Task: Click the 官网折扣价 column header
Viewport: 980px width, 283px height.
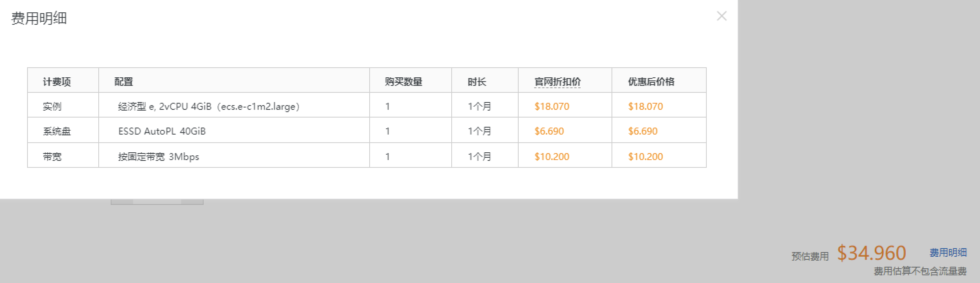Action: coord(557,82)
